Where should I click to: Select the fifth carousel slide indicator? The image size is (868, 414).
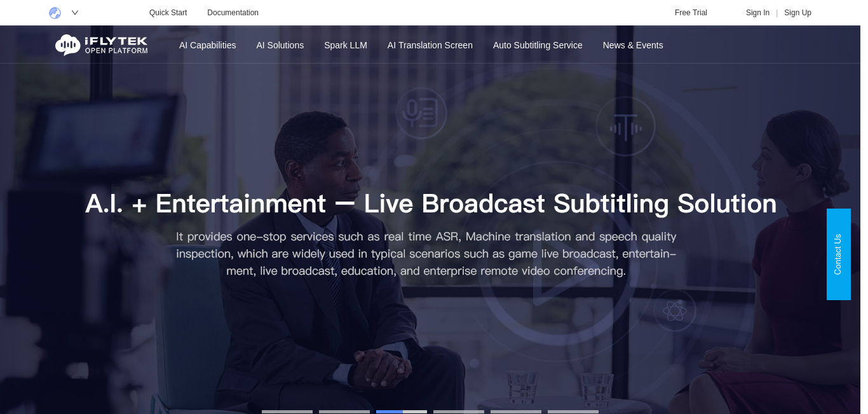516,411
